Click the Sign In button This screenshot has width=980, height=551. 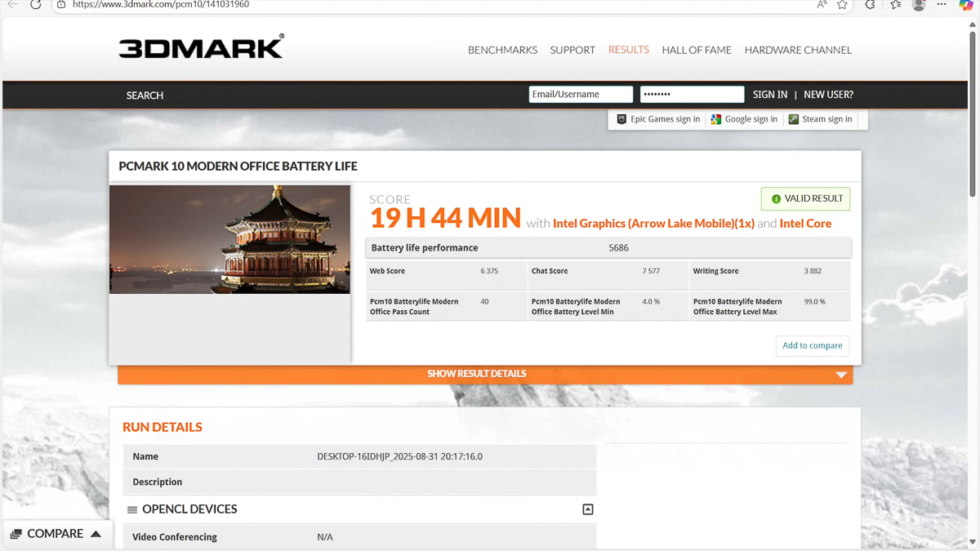pos(770,95)
